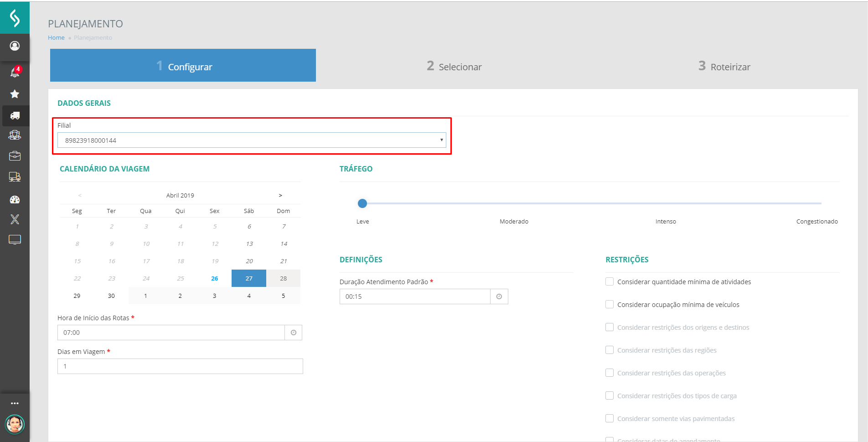Switch to the Selecionar step tab
Screen dimensions: 868x442
(x=454, y=66)
